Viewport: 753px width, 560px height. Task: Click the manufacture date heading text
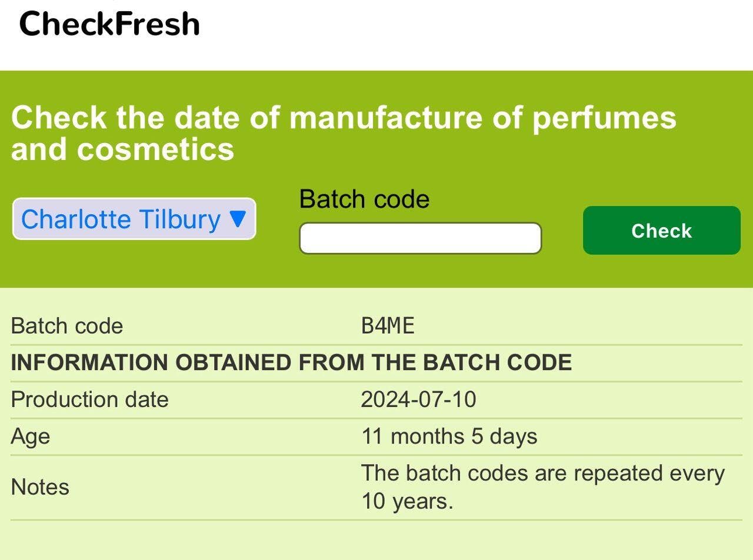coord(344,116)
